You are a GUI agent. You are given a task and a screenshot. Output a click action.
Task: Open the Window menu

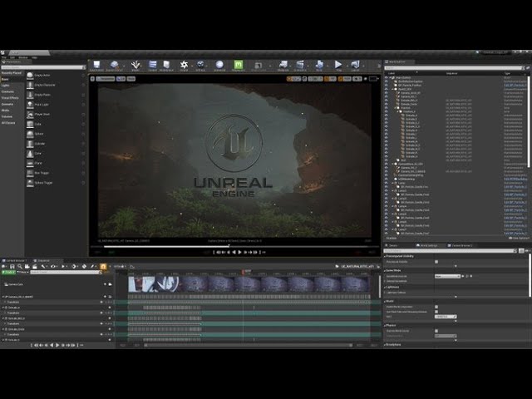[x=23, y=57]
